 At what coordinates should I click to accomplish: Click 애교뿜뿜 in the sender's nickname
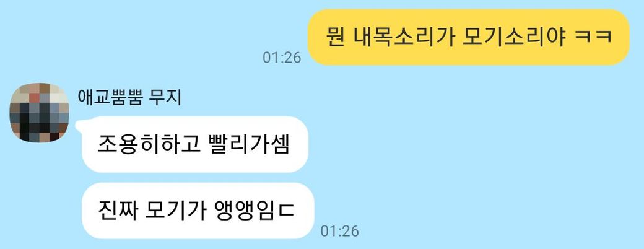[110, 98]
